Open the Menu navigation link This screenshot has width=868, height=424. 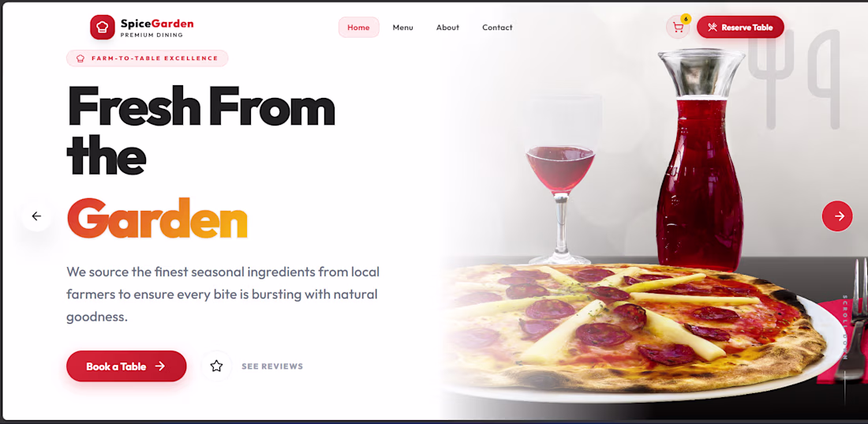403,27
